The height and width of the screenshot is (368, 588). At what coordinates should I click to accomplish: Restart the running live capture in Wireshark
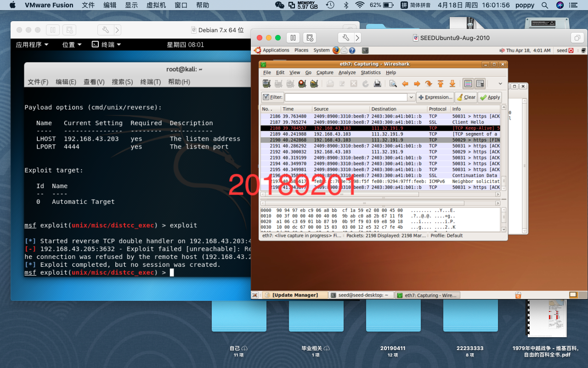pyautogui.click(x=314, y=83)
